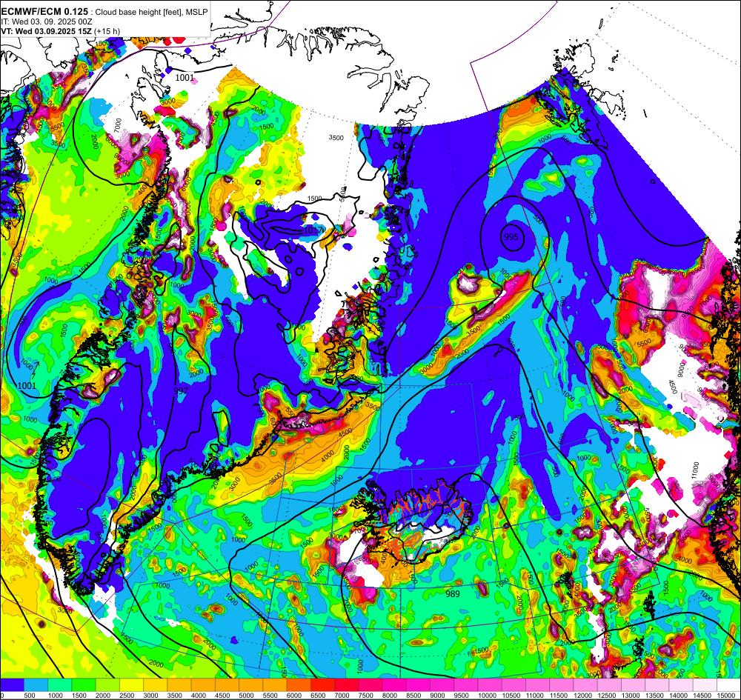The width and height of the screenshot is (741, 700).
Task: Click the white legend swatch between 14500 and 15000
Action: point(705,684)
